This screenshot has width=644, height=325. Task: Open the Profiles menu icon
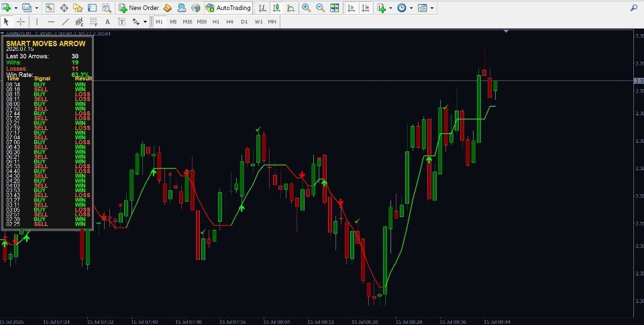pyautogui.click(x=27, y=7)
